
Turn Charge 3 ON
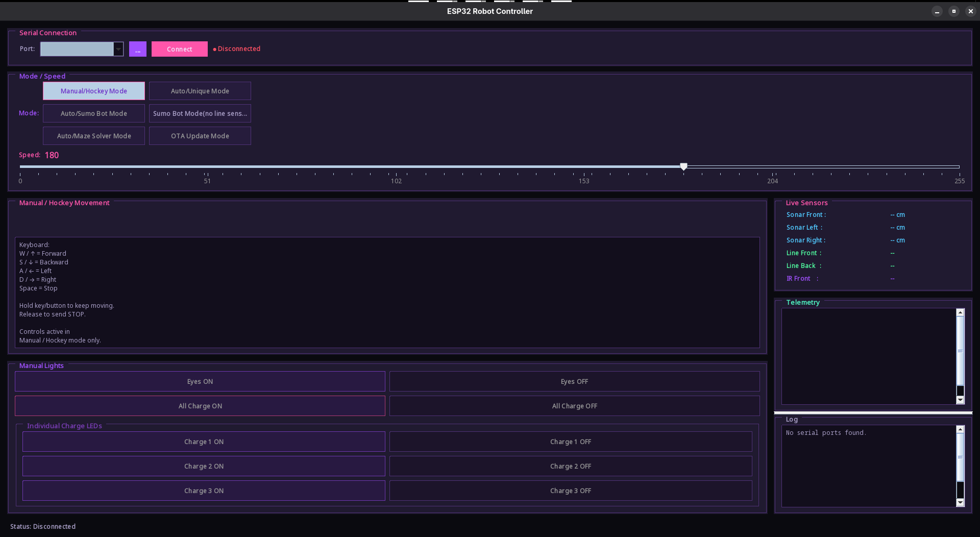coord(204,491)
